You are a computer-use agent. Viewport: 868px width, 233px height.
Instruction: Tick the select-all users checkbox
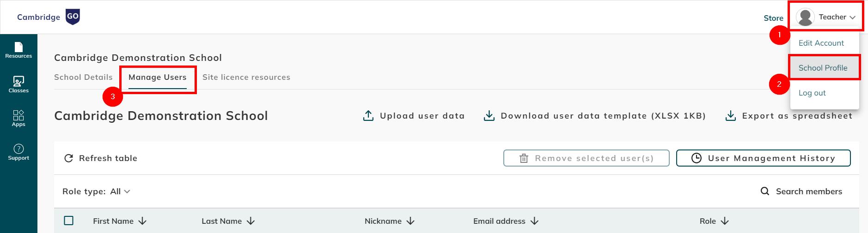(x=69, y=221)
